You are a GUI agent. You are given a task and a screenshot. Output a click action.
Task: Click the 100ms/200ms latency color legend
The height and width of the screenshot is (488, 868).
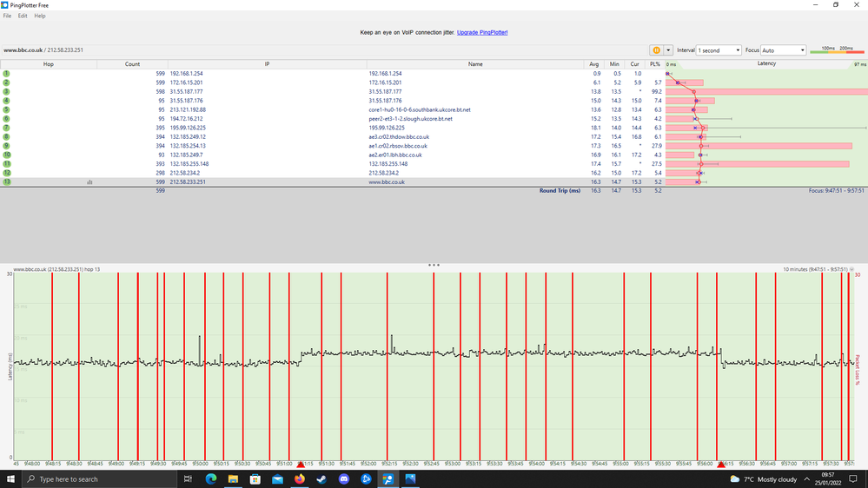click(837, 49)
